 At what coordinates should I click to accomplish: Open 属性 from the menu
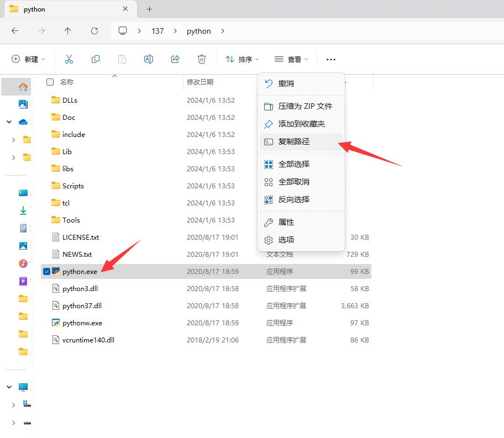tap(301, 222)
